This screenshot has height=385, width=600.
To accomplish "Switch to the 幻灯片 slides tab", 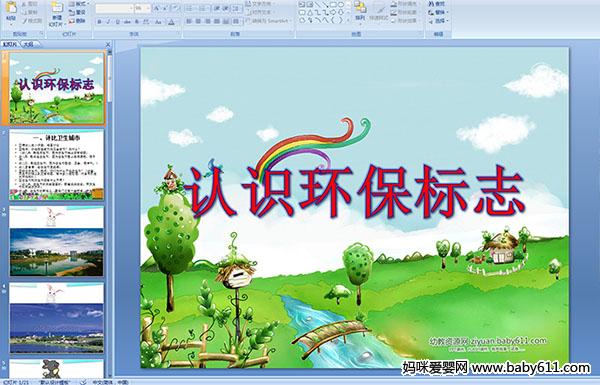I will (10, 44).
